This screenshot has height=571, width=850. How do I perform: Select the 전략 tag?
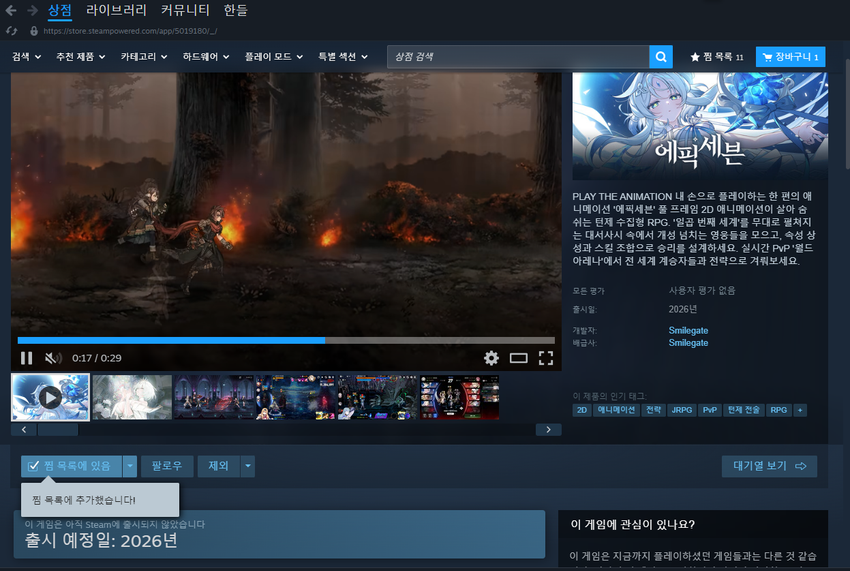(654, 410)
